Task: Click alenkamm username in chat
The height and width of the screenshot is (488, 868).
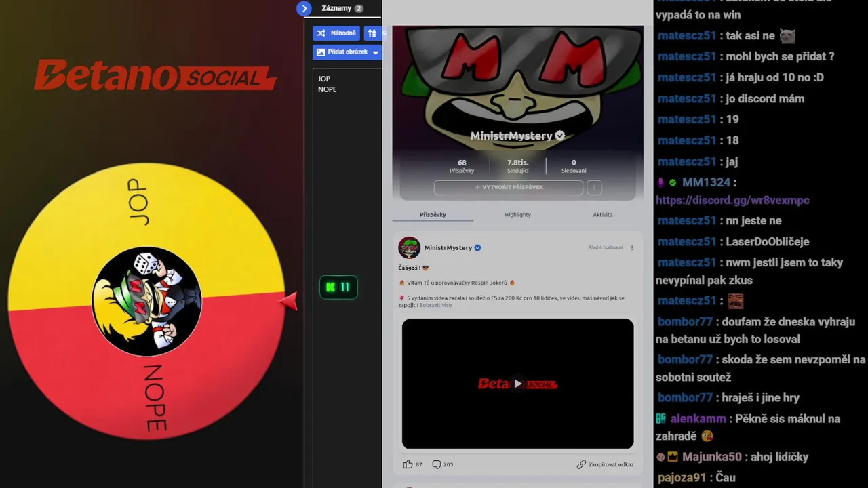Action: point(698,419)
